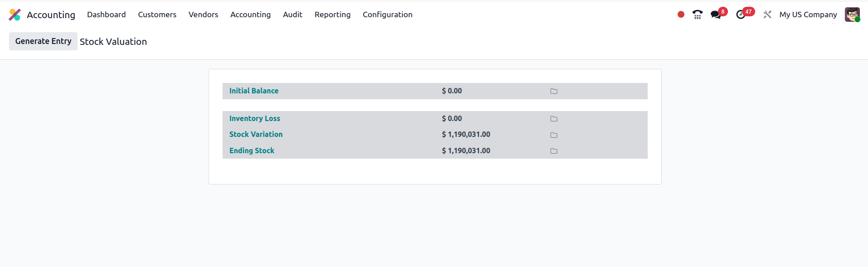868x267 pixels.
Task: Show activities via the clock icon
Action: (741, 15)
